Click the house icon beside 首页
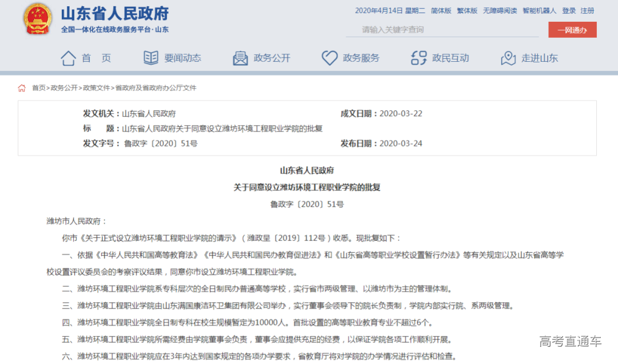Viewport: 618px width, 364px height. tap(68, 58)
